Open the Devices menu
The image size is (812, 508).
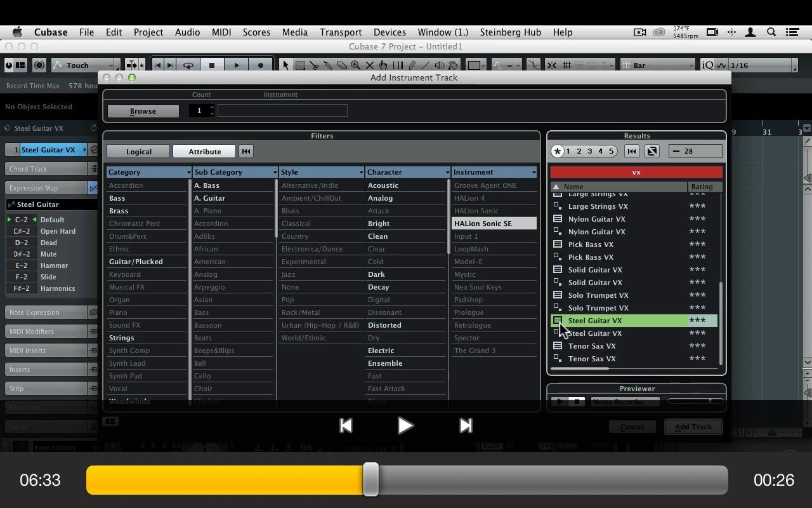[x=390, y=32]
